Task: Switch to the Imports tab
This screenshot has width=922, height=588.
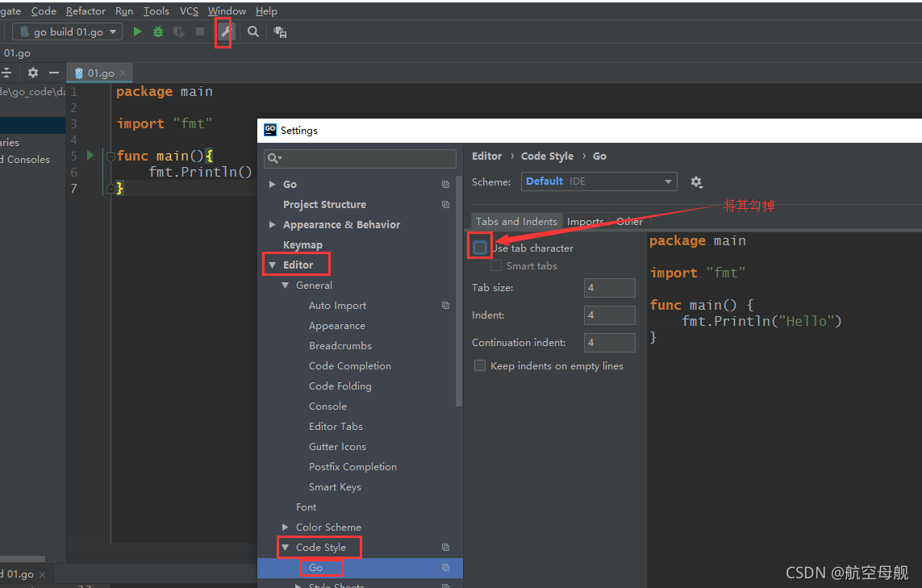Action: pyautogui.click(x=585, y=221)
